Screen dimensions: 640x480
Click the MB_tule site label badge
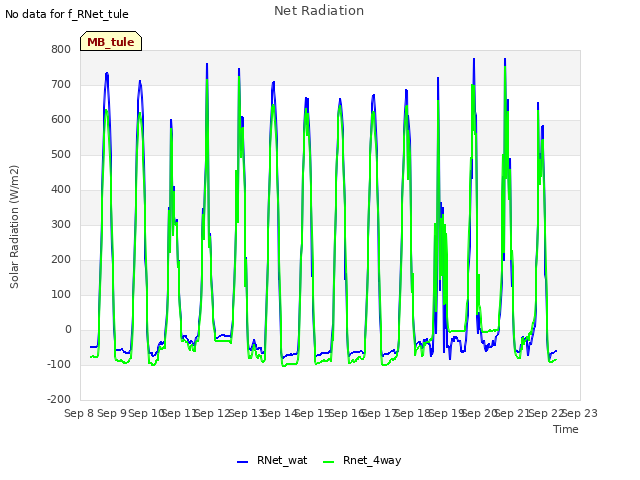point(111,41)
